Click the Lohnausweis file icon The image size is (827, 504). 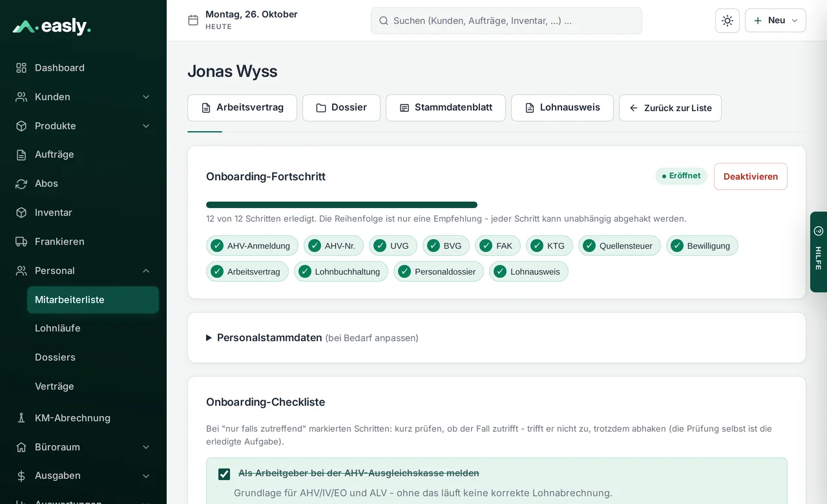click(530, 108)
